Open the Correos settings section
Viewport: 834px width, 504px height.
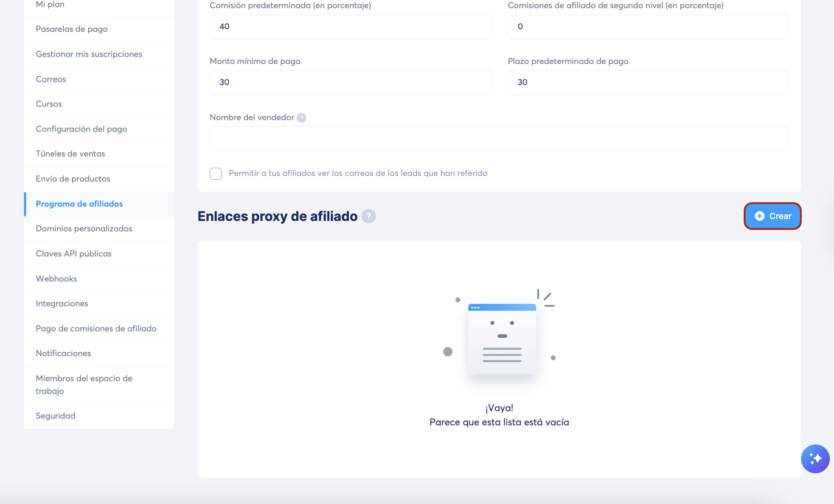[51, 79]
